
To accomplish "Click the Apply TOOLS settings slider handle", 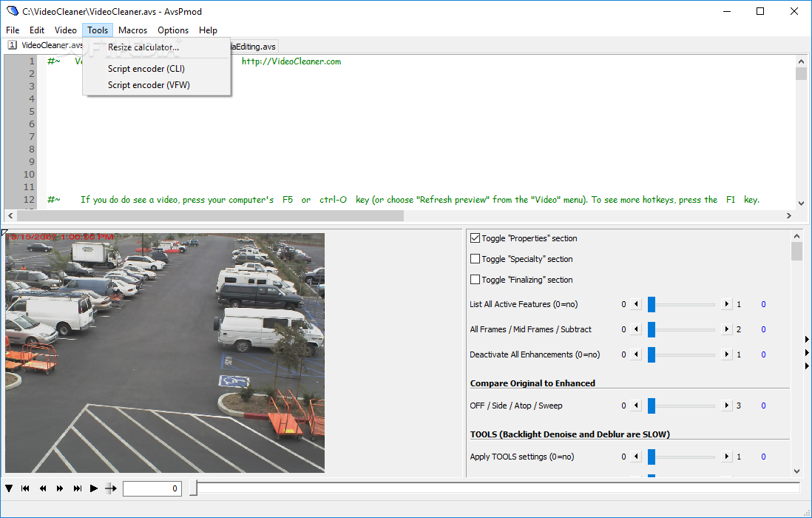I will (x=652, y=457).
